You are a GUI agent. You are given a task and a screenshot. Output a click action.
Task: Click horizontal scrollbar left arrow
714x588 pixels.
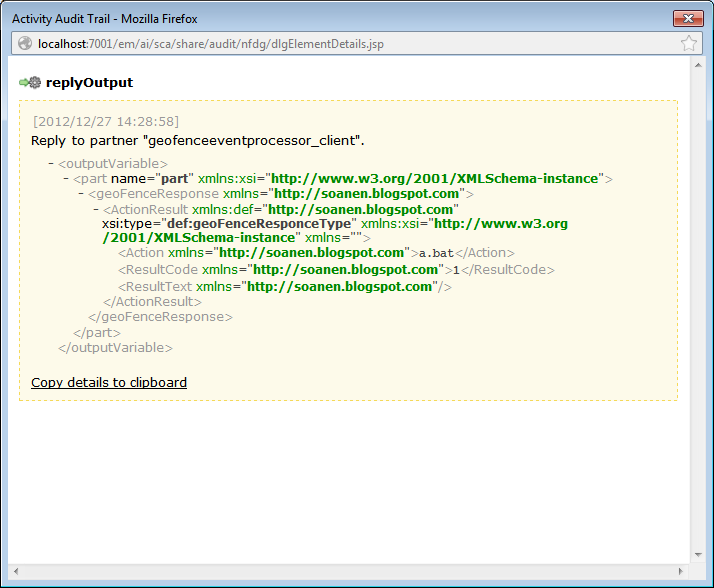click(16, 571)
